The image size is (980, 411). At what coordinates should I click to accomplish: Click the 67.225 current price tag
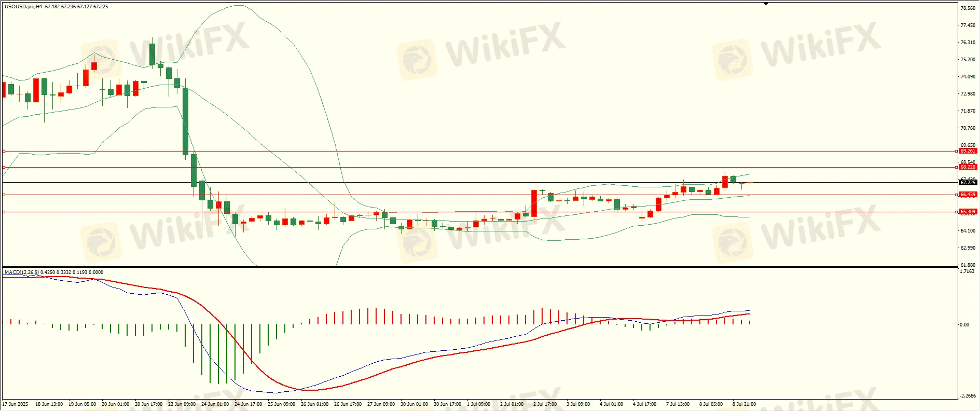pos(968,182)
